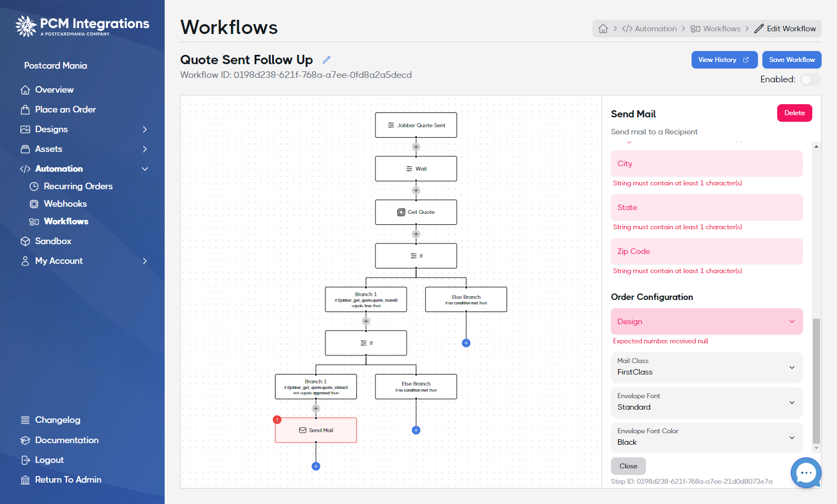Viewport: 837px width, 504px height.
Task: Open Recurring Orders page
Action: pyautogui.click(x=78, y=186)
